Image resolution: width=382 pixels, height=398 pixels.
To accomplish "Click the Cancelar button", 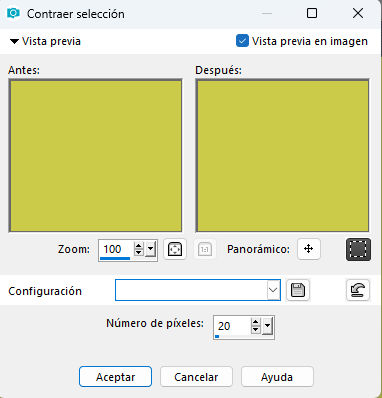I will (x=196, y=377).
